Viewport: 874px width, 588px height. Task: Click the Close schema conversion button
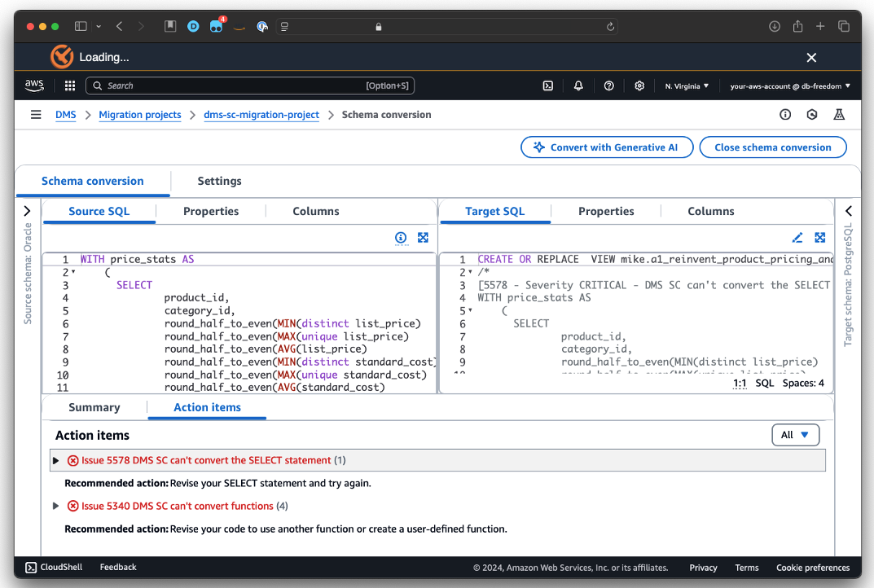(x=772, y=147)
